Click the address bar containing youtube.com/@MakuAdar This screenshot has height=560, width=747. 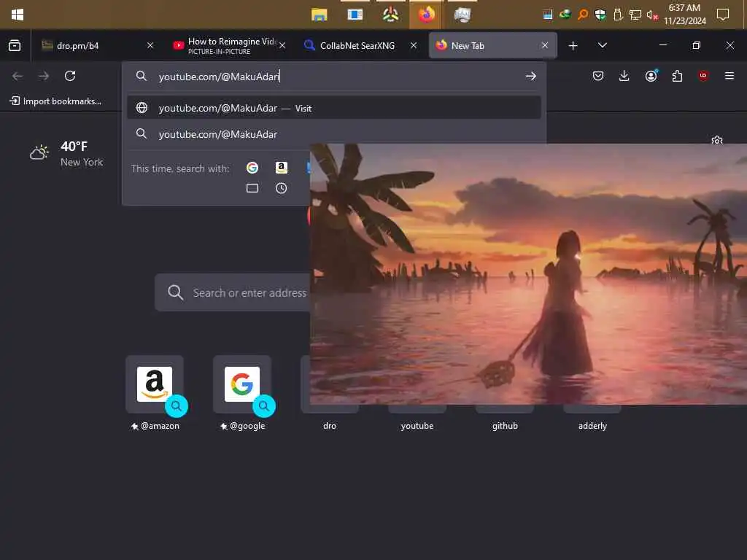[333, 77]
